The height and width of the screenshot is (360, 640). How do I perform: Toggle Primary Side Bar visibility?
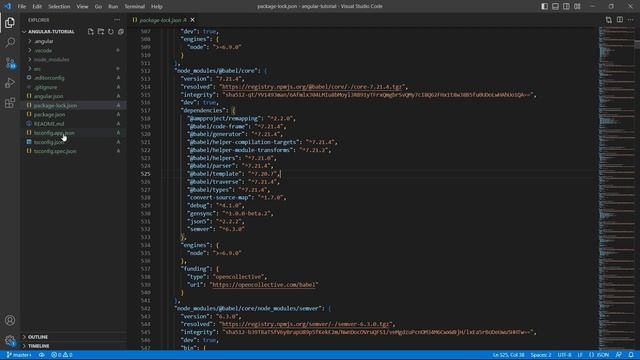tap(544, 6)
